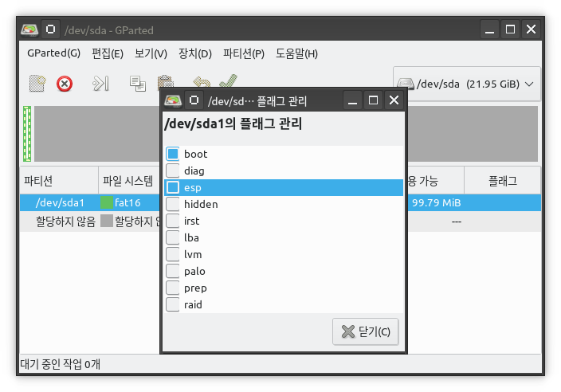This screenshot has width=561, height=392.
Task: Enable the irst flag checkbox
Action: click(x=173, y=221)
